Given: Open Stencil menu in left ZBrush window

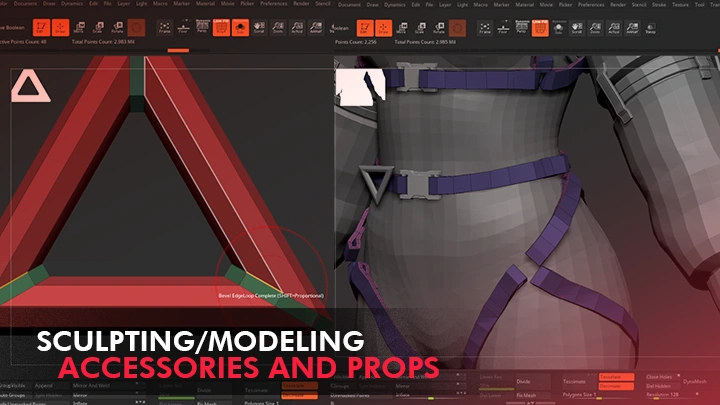Looking at the screenshot, I should tap(323, 4).
